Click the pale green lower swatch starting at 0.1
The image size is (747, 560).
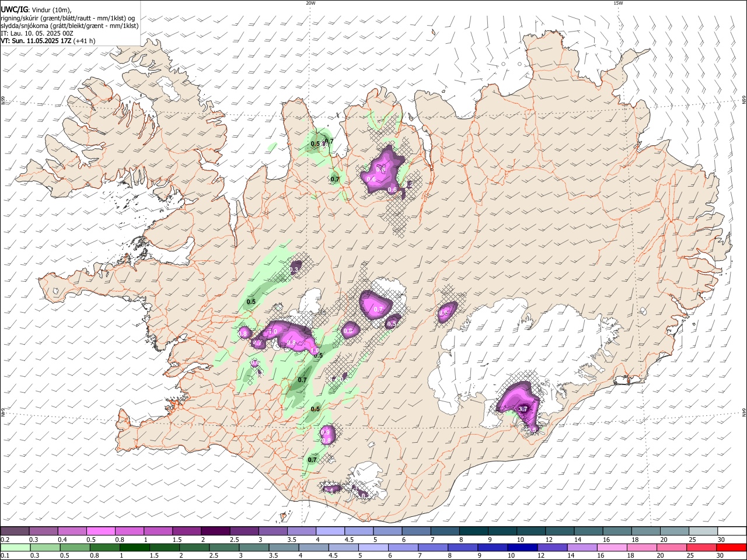point(15,547)
